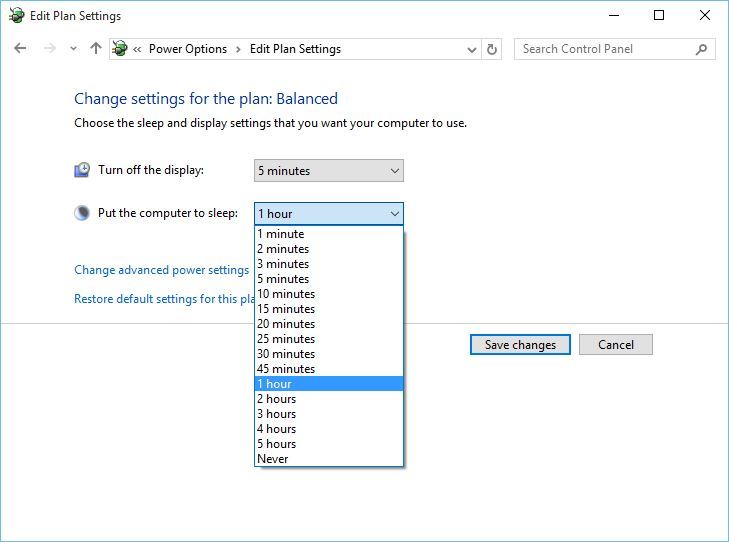729x542 pixels.
Task: Select 30 minutes sleep option
Action: [286, 354]
